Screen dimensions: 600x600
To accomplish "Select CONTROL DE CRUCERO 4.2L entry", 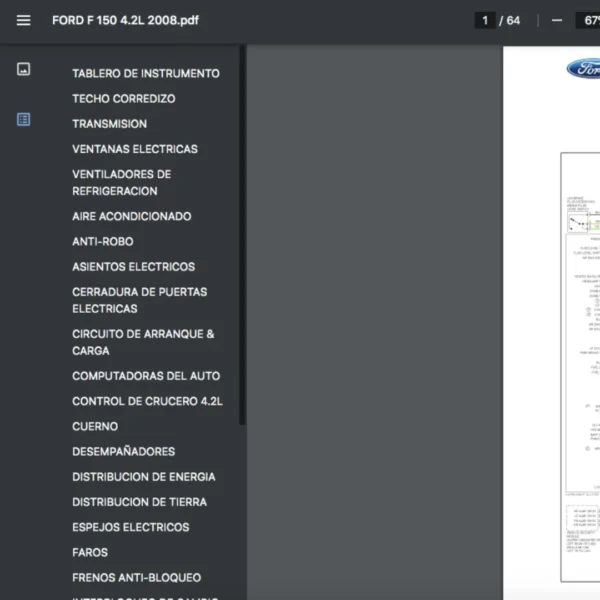I will point(147,401).
